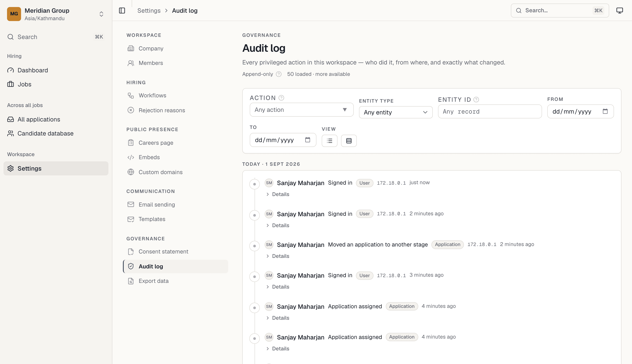The image size is (632, 364).
Task: Open Consent statement page
Action: [175, 252]
